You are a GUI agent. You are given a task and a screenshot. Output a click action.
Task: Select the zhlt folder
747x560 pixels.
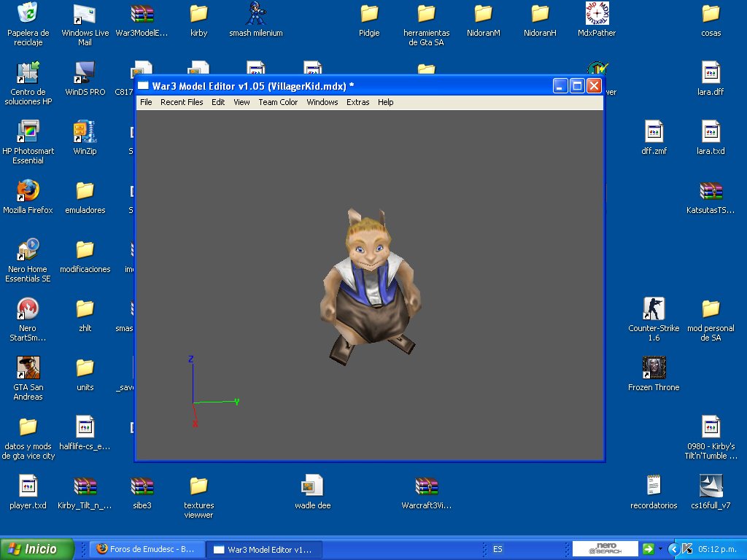click(x=85, y=315)
